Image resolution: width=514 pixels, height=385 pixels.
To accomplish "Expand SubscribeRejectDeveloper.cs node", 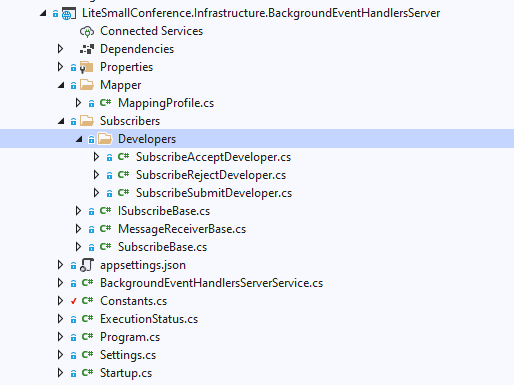I will tap(96, 175).
